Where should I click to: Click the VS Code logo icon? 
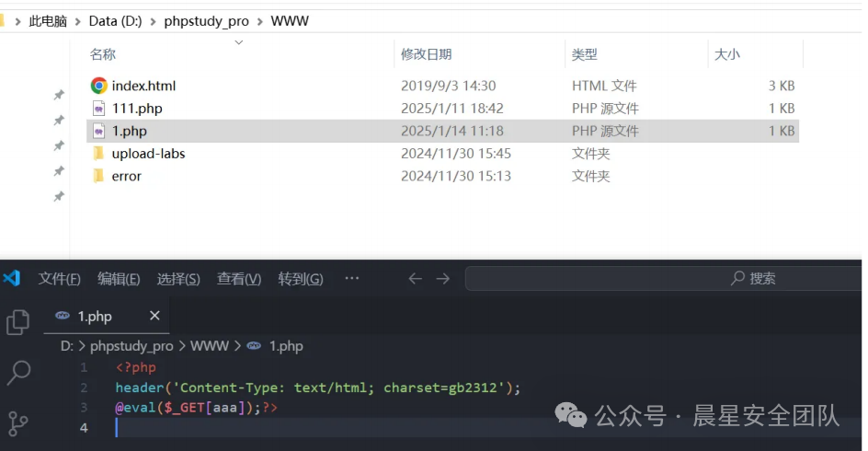point(12,278)
